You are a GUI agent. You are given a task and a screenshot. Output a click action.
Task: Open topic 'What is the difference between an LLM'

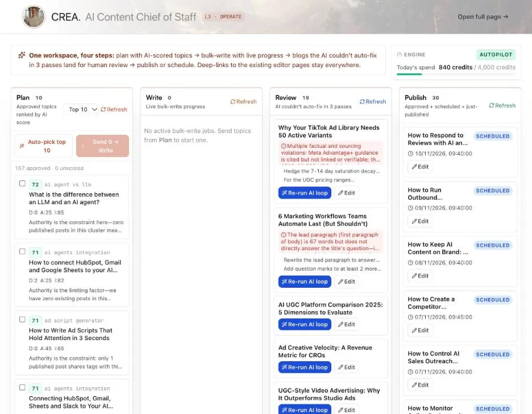coord(74,198)
